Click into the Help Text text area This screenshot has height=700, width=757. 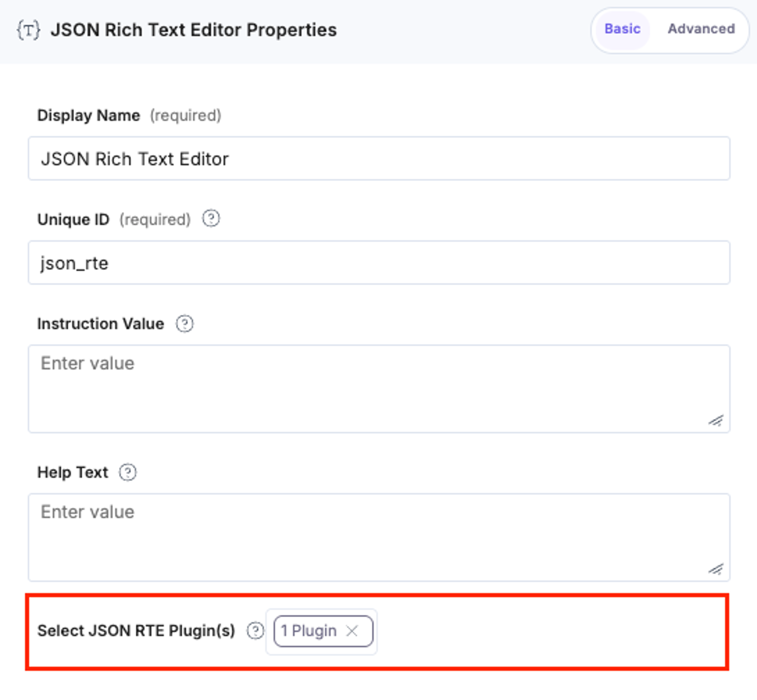(379, 537)
